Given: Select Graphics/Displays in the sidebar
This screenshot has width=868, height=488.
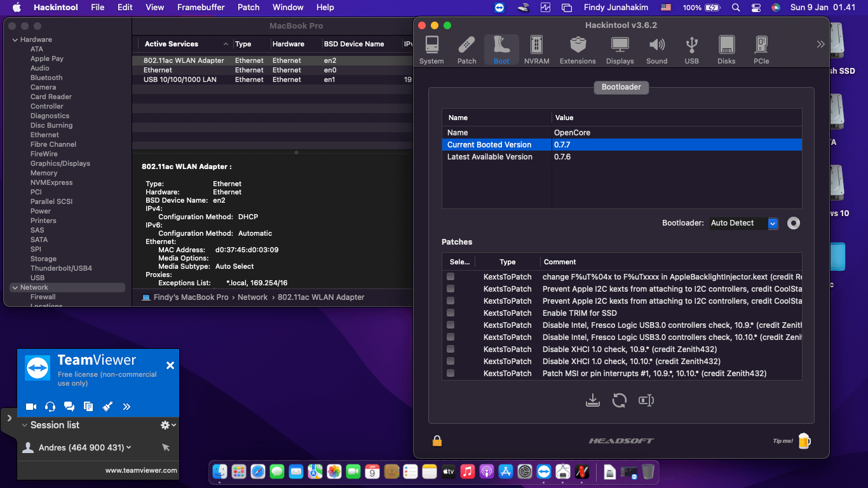Looking at the screenshot, I should click(x=60, y=164).
